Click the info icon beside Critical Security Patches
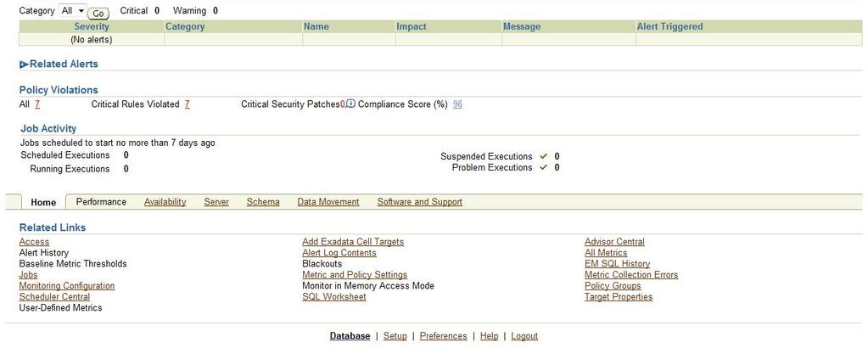Screen dimensions: 868x348 (350, 104)
